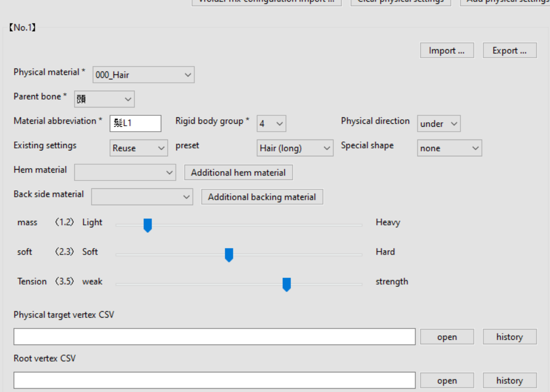The image size is (550, 392).
Task: Click the Import button for settings
Action: (x=447, y=50)
